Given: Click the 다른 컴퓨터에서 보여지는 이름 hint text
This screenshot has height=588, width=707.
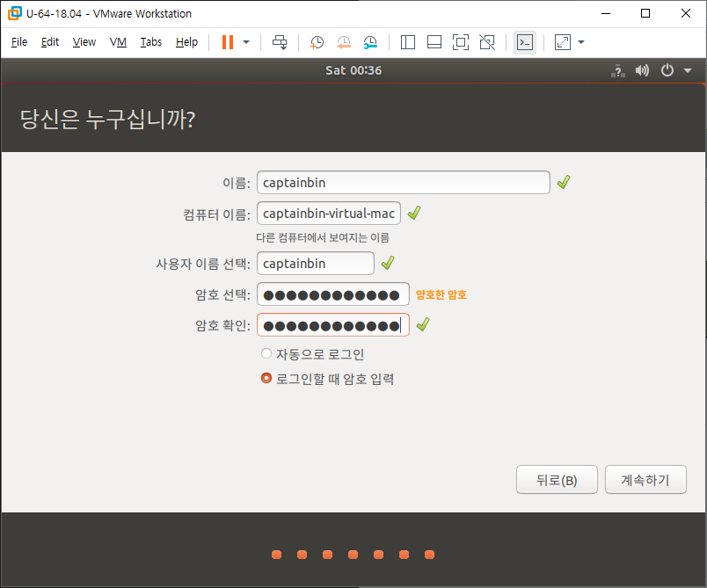Looking at the screenshot, I should point(323,237).
